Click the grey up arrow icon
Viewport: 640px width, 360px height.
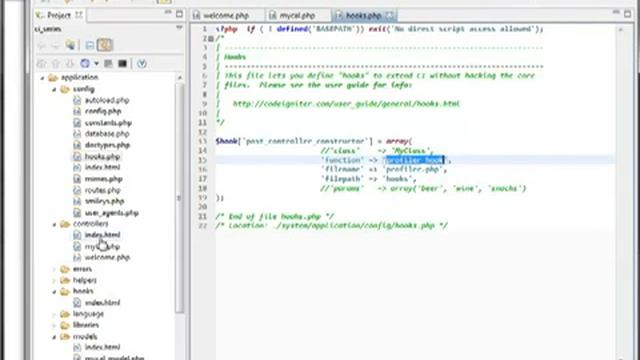coord(56,64)
